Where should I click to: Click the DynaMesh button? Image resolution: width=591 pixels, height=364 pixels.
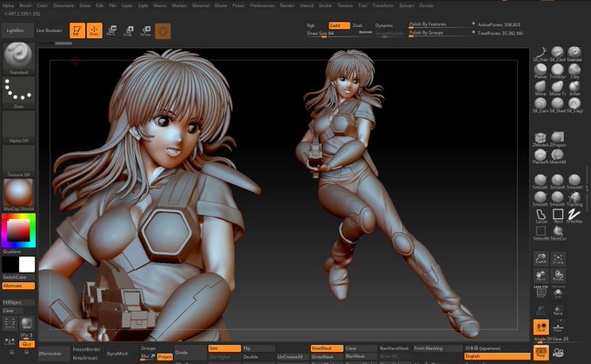click(117, 354)
